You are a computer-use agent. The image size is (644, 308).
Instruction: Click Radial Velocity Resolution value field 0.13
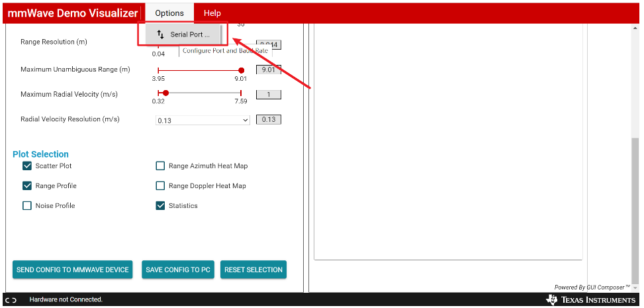[x=269, y=120]
